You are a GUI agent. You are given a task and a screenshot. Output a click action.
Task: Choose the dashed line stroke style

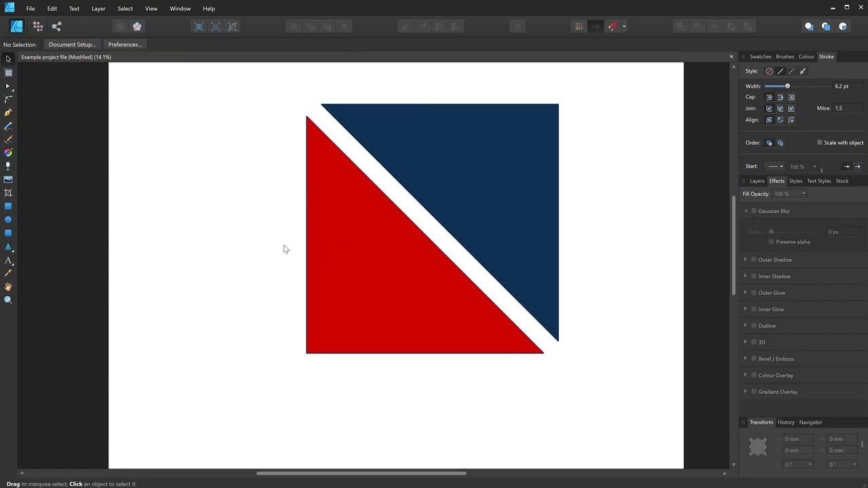coord(791,70)
